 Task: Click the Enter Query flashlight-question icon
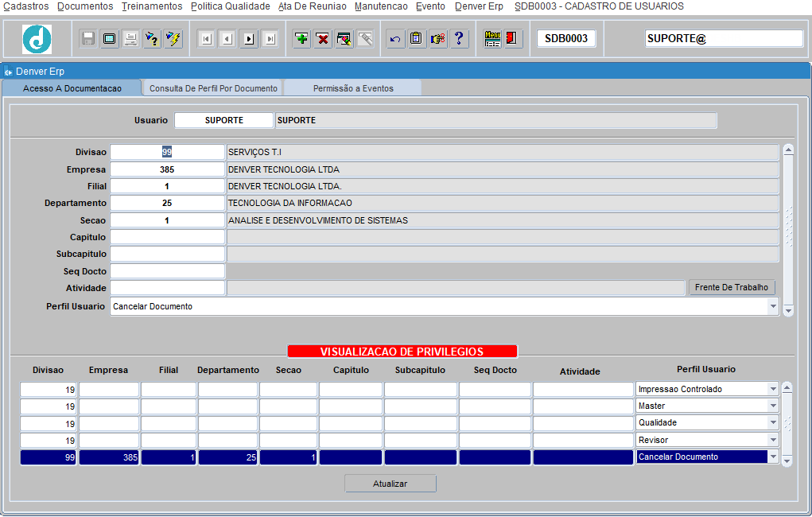click(x=152, y=39)
